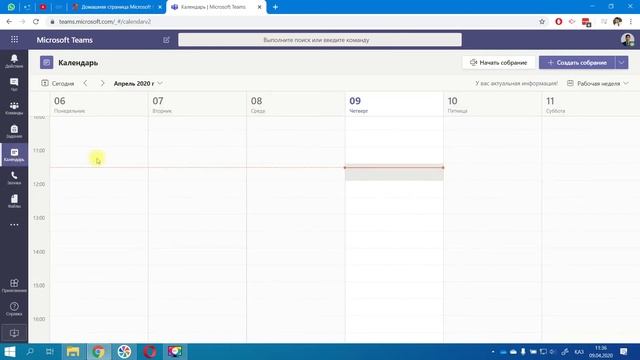Select Friday 10 column header
The height and width of the screenshot is (360, 640).
[x=492, y=104]
